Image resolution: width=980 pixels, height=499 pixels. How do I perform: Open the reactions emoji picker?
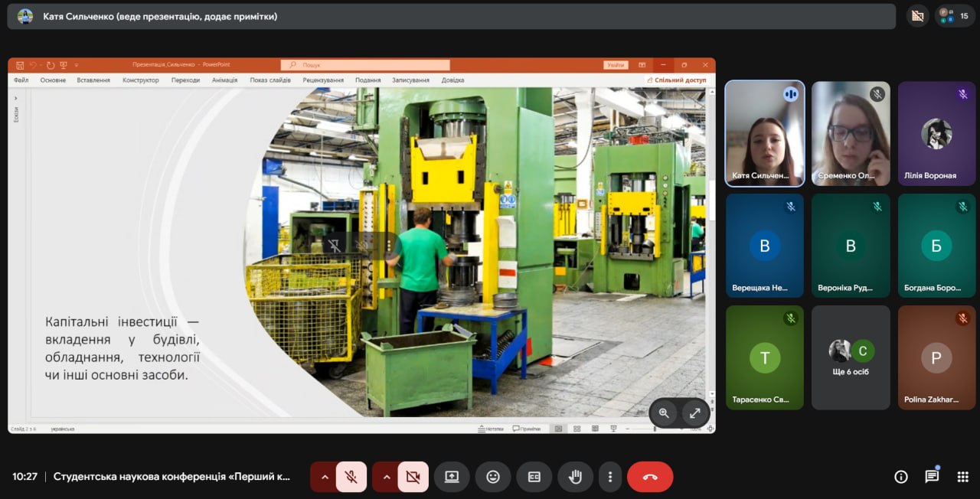coord(493,477)
